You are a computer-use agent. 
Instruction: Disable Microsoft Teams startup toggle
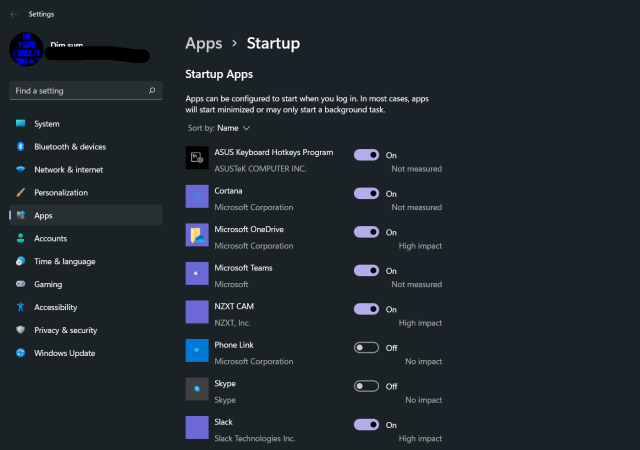tap(366, 270)
